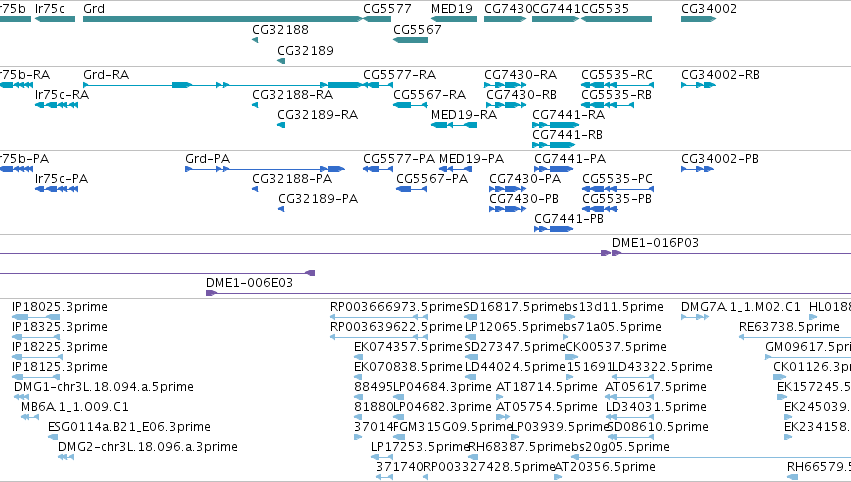Select the AT18714.5prime EST label

click(547, 386)
